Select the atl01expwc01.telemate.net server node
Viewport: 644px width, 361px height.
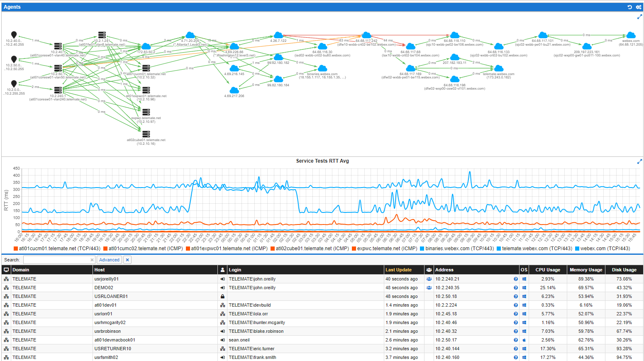click(146, 90)
